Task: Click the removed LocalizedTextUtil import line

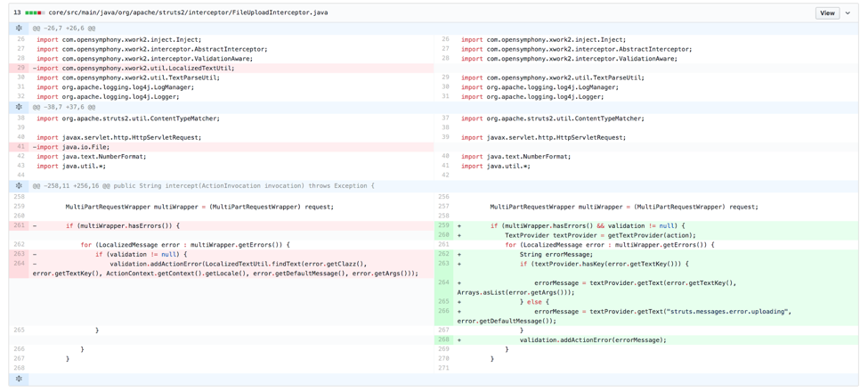Action: tap(135, 68)
